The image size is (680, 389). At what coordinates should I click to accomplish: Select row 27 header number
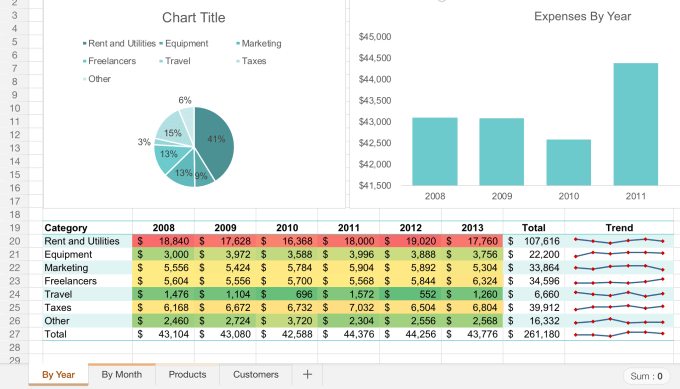pos(15,334)
